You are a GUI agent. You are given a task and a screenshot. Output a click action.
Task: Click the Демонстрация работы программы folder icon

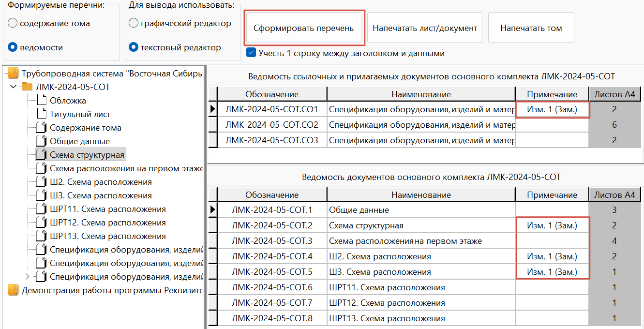(x=13, y=290)
